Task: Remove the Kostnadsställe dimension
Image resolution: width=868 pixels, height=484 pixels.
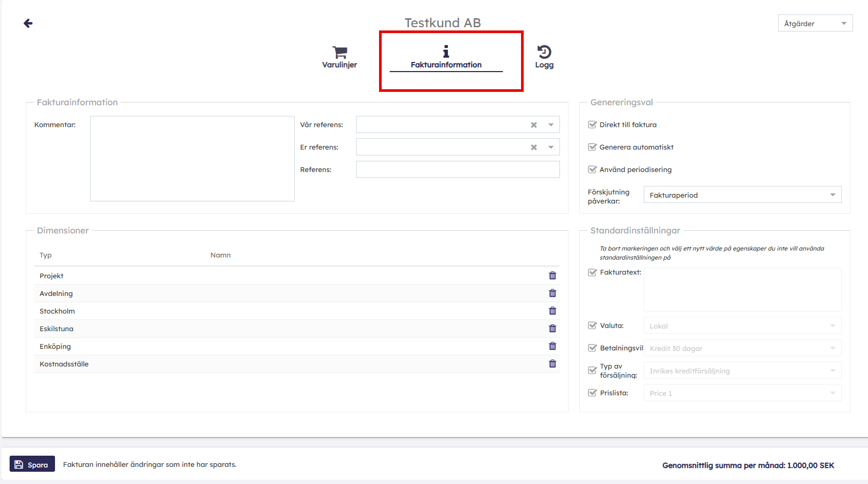Action: pos(553,364)
